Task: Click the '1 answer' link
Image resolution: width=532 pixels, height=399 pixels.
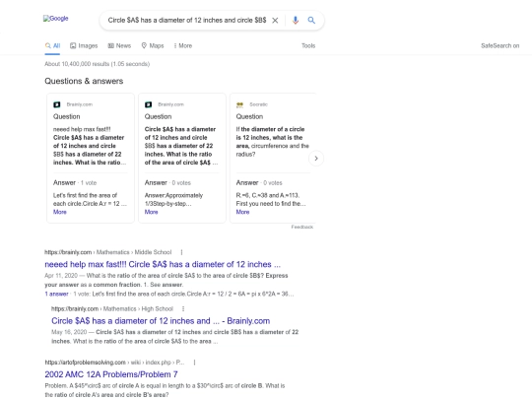Action: click(56, 294)
